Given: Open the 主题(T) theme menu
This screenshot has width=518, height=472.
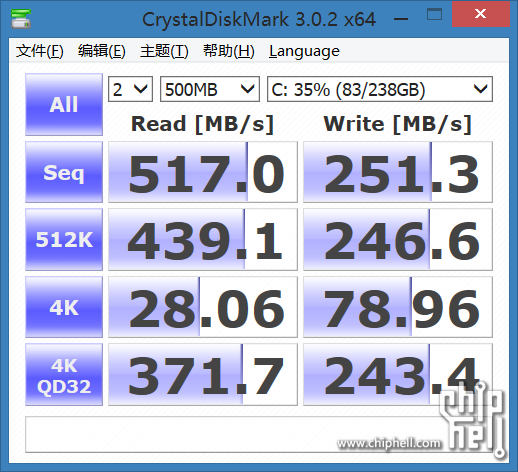Looking at the screenshot, I should 164,51.
